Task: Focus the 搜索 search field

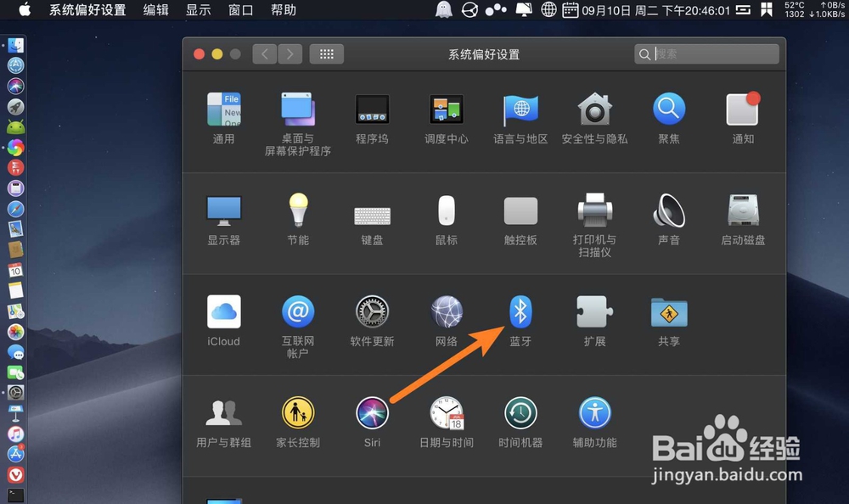Action: coord(706,53)
